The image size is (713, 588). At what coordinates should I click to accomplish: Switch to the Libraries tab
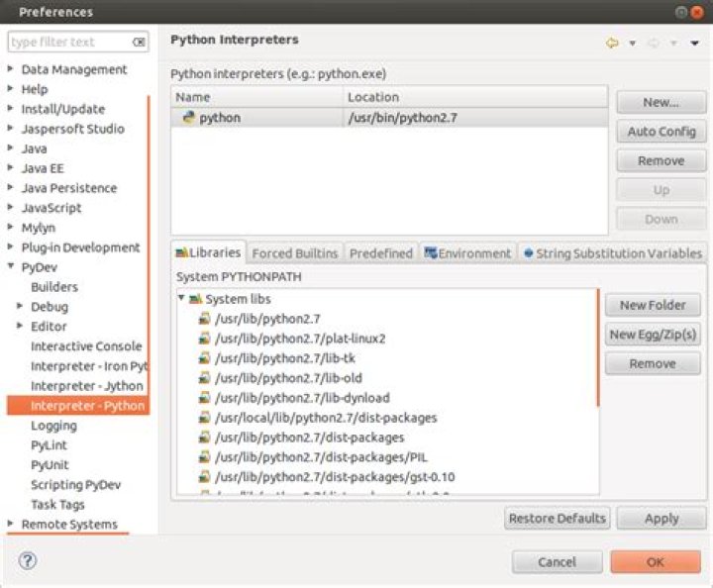tap(209, 252)
